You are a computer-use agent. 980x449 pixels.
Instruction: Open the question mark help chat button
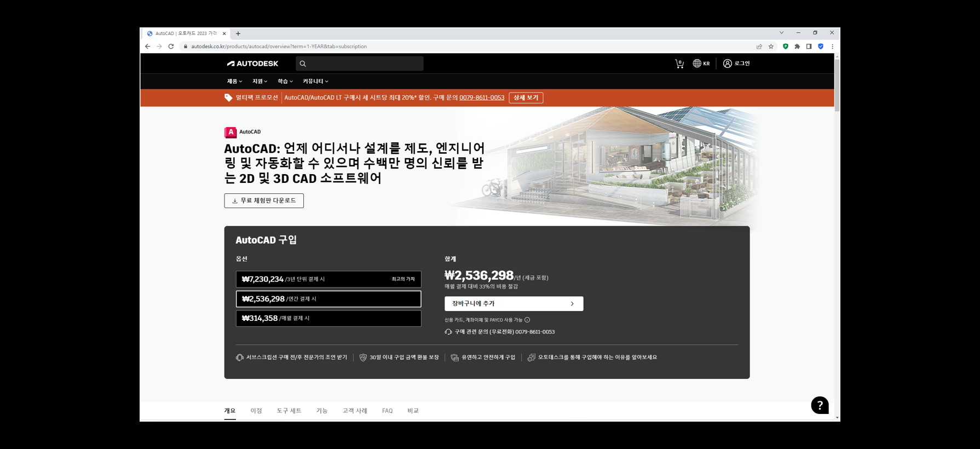pos(820,405)
